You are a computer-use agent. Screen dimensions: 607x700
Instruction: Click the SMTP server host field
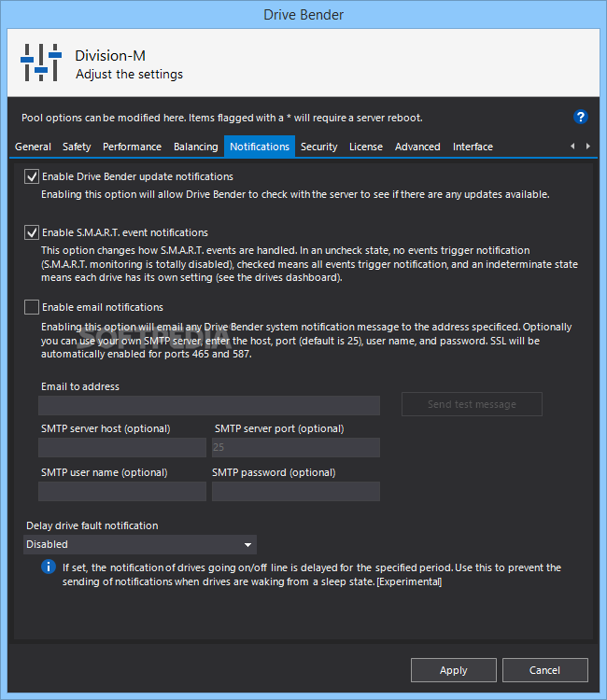(122, 447)
